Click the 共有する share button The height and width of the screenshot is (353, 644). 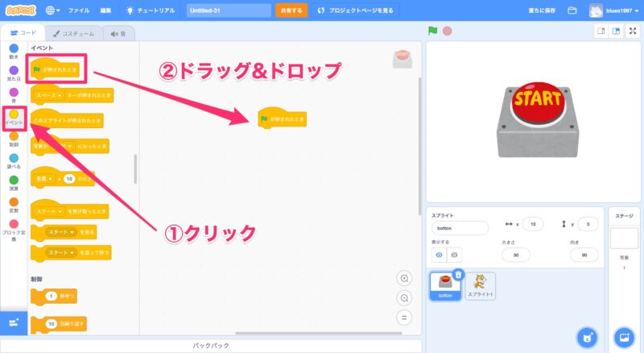coord(291,10)
